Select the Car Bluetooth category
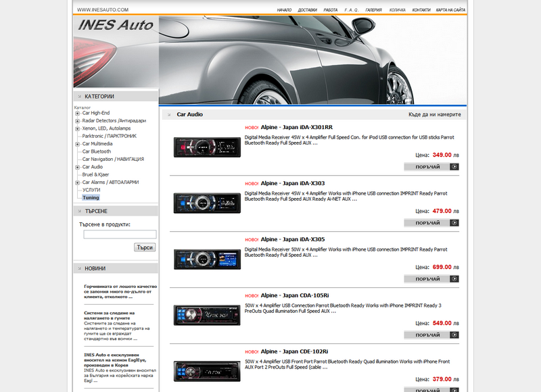The width and height of the screenshot is (541, 392). click(x=97, y=151)
